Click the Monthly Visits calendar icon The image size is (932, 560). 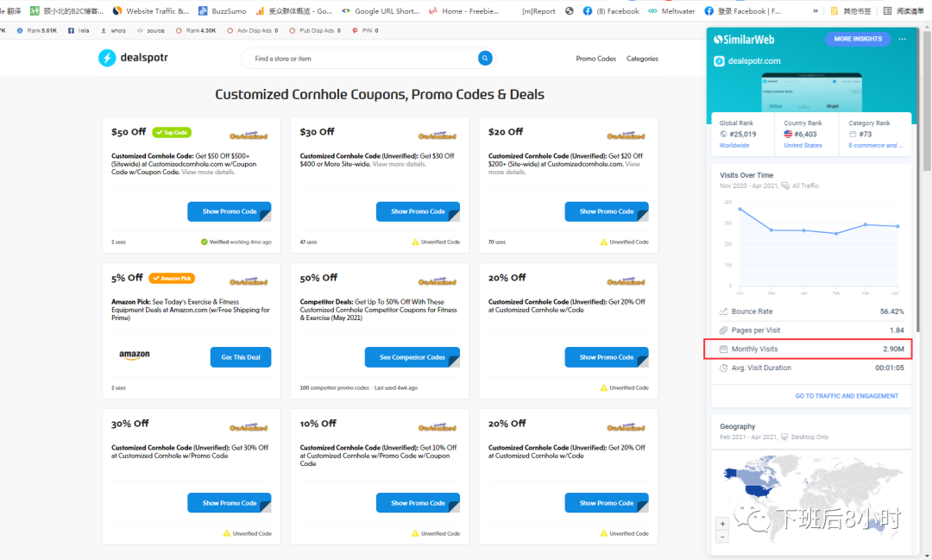pyautogui.click(x=723, y=349)
